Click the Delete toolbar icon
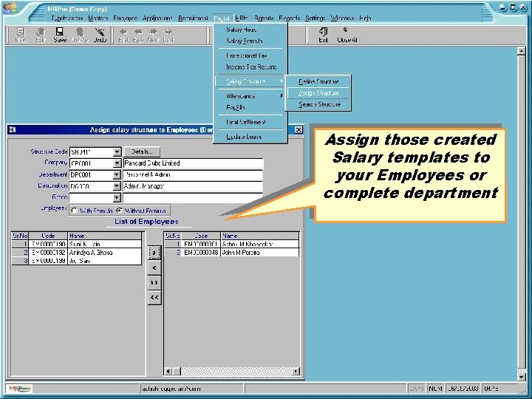Viewport: 532px width, 399px height. pyautogui.click(x=80, y=35)
